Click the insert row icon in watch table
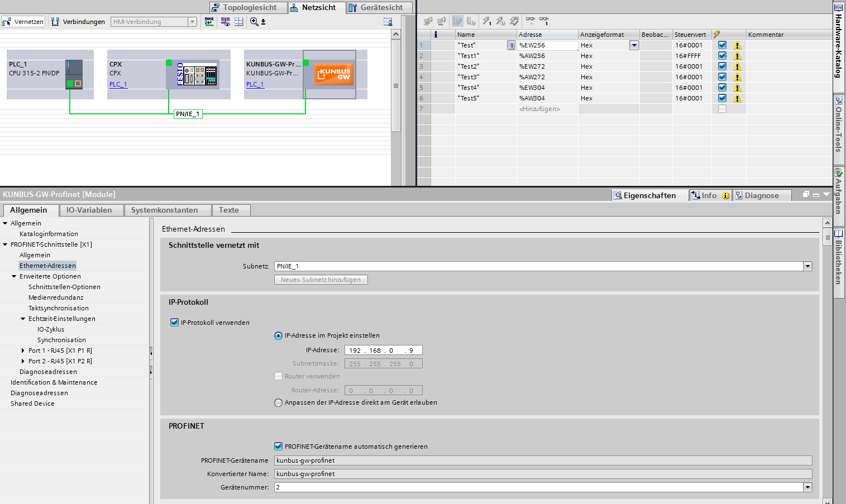 point(428,21)
